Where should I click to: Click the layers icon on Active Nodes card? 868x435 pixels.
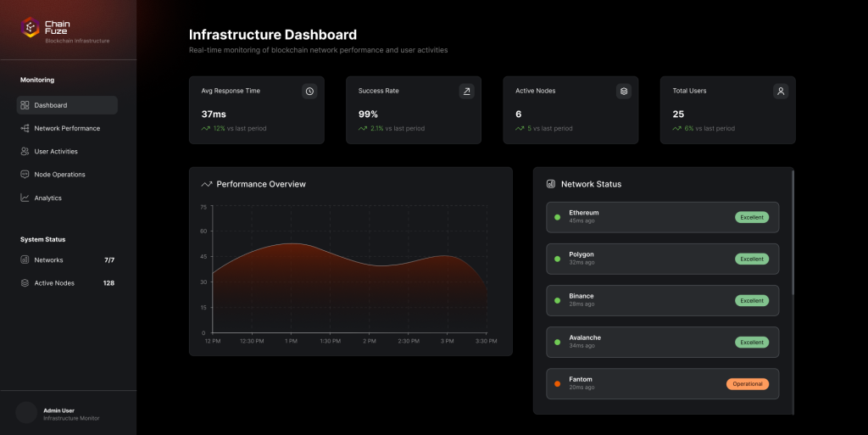click(624, 91)
